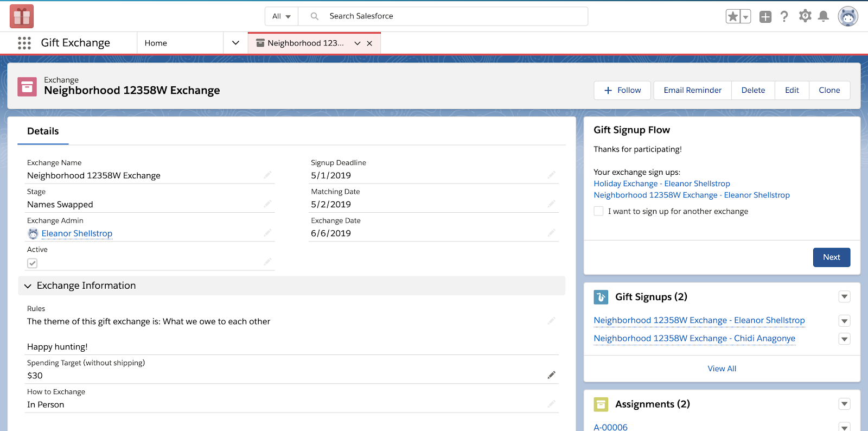The image size is (868, 431).
Task: Toggle the Active checkbox
Action: [33, 263]
